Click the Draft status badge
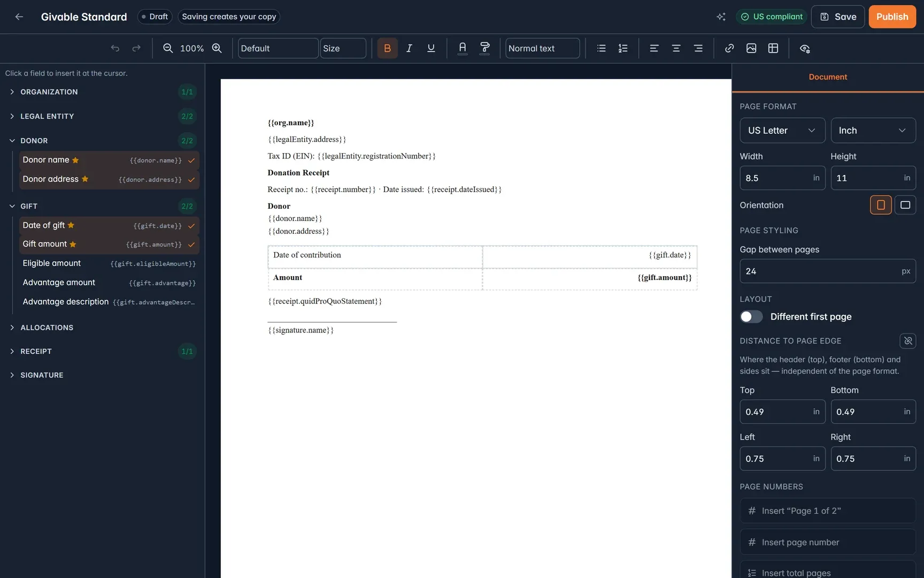 click(x=155, y=17)
